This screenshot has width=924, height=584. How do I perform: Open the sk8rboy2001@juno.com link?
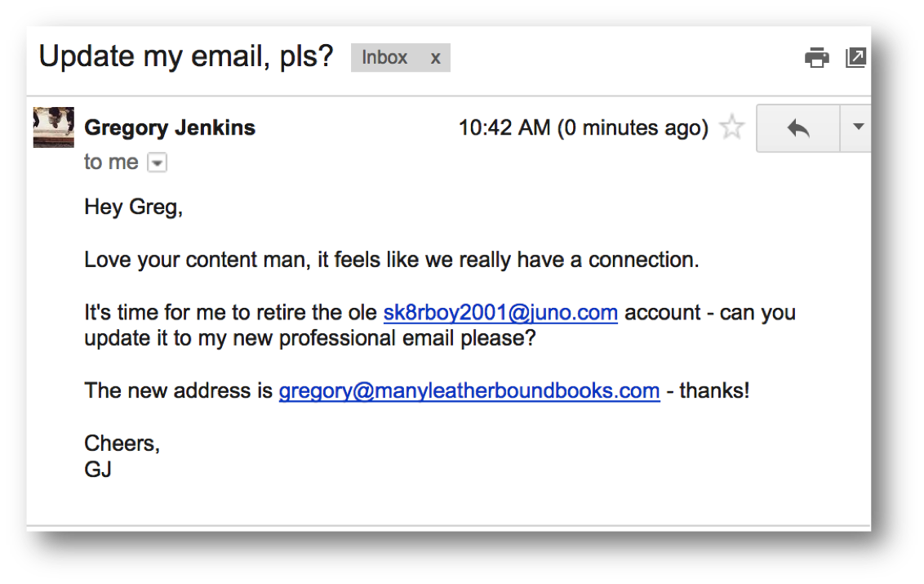click(500, 313)
